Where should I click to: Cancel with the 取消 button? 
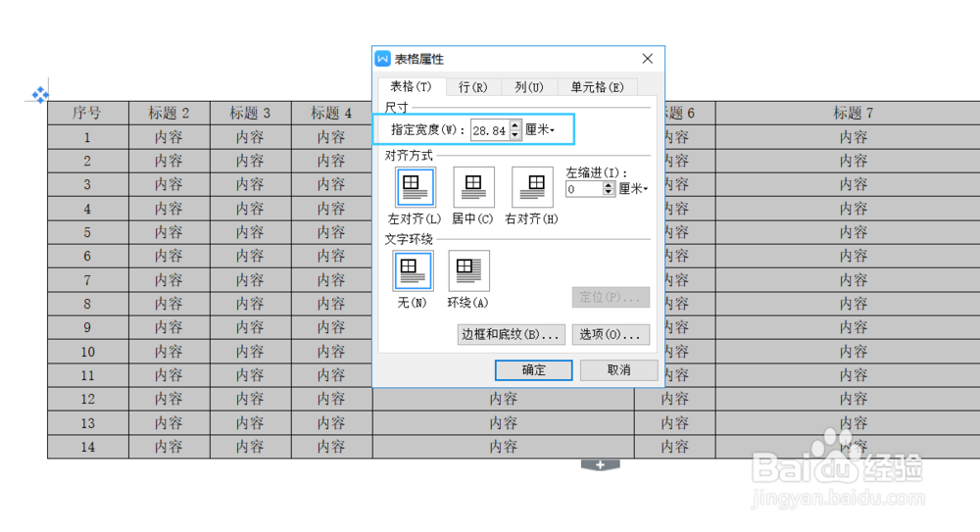(x=618, y=370)
